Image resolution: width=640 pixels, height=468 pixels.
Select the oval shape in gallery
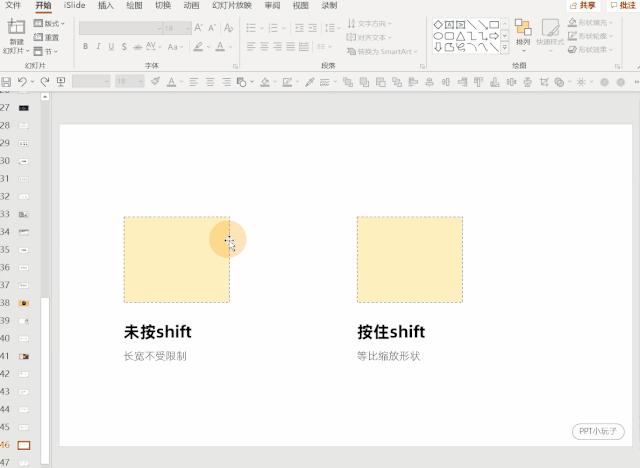[x=438, y=36]
